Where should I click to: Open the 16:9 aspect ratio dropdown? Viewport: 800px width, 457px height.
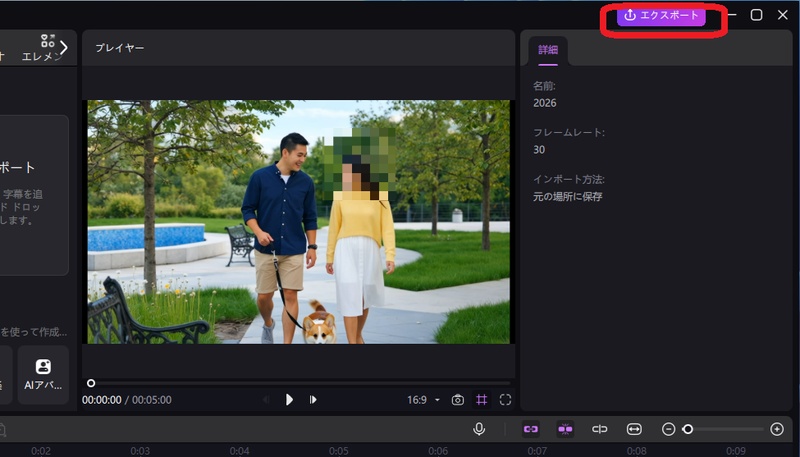point(423,400)
